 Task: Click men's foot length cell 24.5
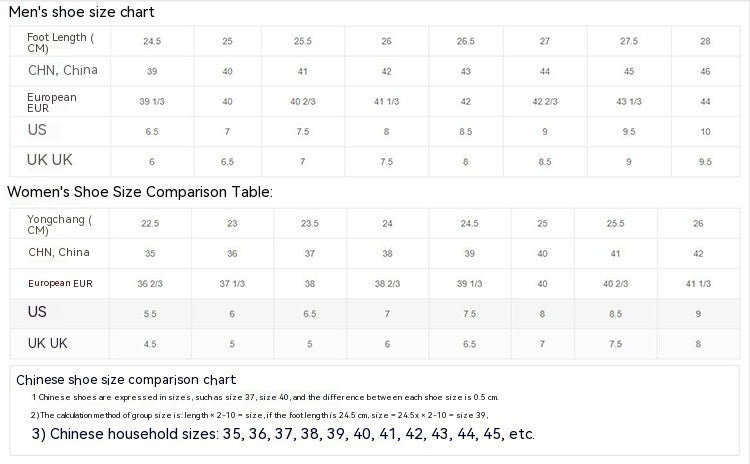152,42
